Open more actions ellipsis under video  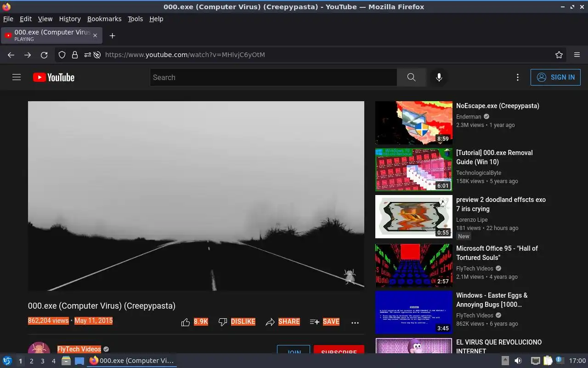click(x=355, y=322)
